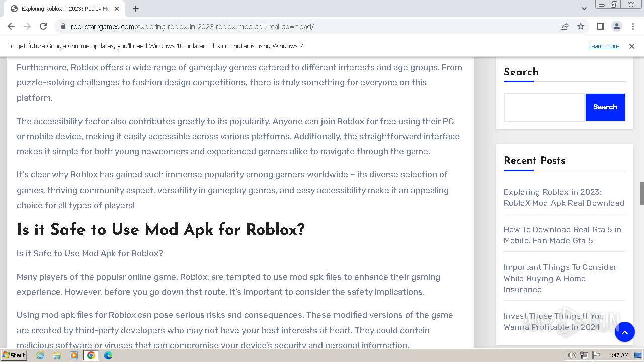This screenshot has height=362, width=644.
Task: Open new tab with plus button
Action: 136,9
